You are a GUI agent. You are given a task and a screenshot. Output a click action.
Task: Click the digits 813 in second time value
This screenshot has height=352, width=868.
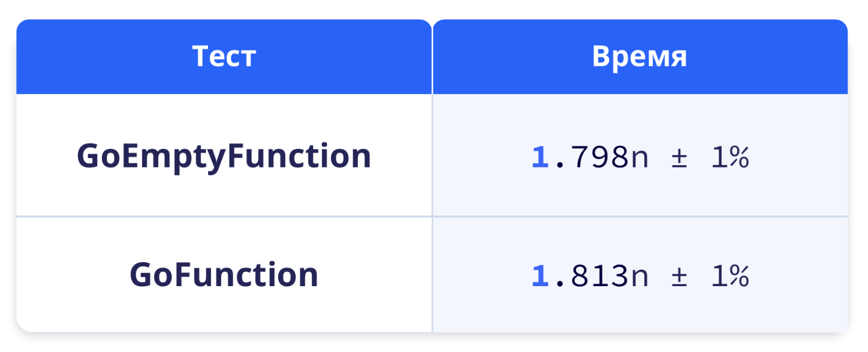point(599,277)
